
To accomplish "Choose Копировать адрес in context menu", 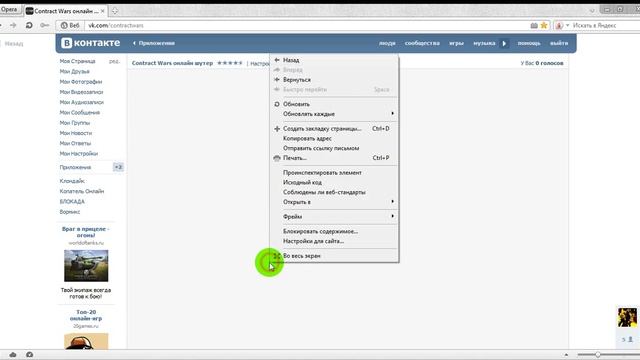I will tap(334, 138).
